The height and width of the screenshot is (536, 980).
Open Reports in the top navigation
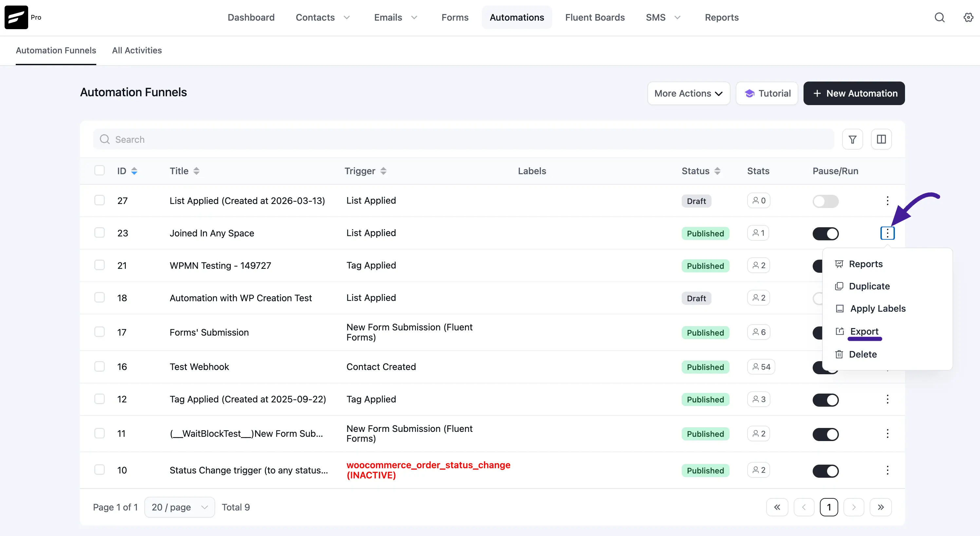point(722,17)
